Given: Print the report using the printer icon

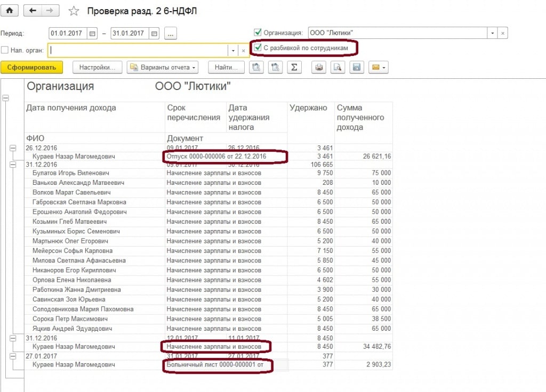Looking at the screenshot, I should pos(319,68).
